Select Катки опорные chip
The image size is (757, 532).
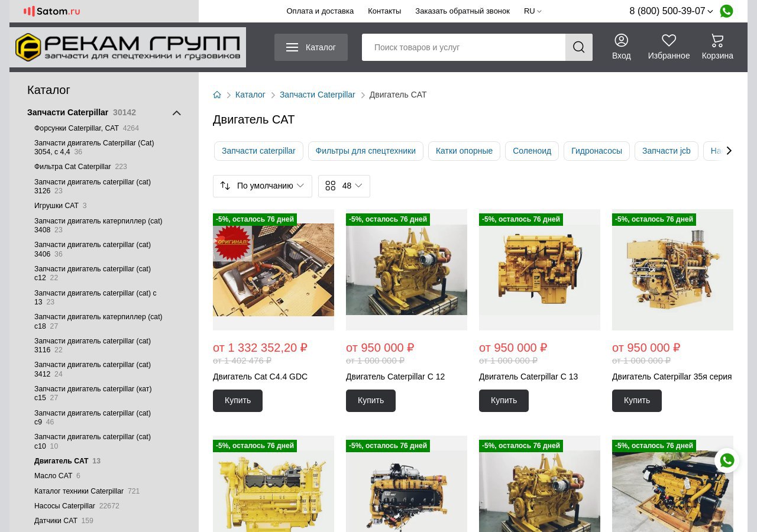[464, 151]
